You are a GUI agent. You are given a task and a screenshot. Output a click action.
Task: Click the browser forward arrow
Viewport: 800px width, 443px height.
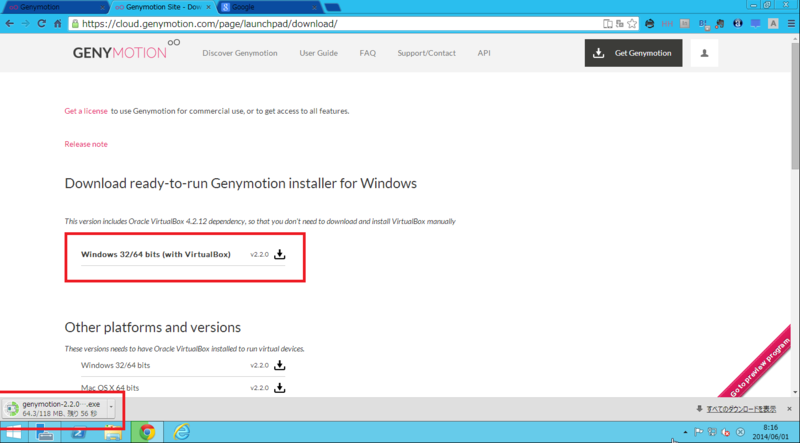point(26,23)
